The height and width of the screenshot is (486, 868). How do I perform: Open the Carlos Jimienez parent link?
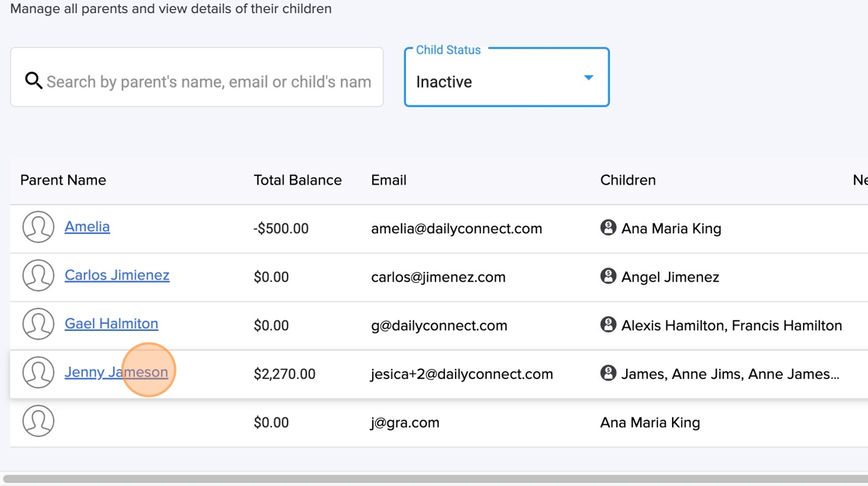click(x=117, y=275)
